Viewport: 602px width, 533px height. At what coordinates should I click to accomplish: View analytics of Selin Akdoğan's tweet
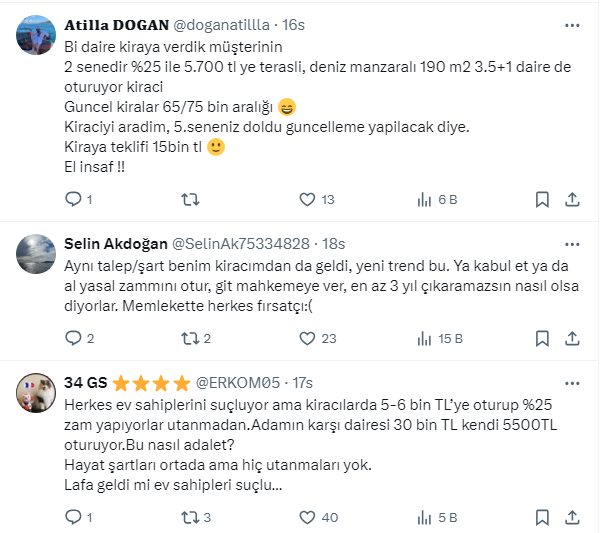pyautogui.click(x=424, y=338)
